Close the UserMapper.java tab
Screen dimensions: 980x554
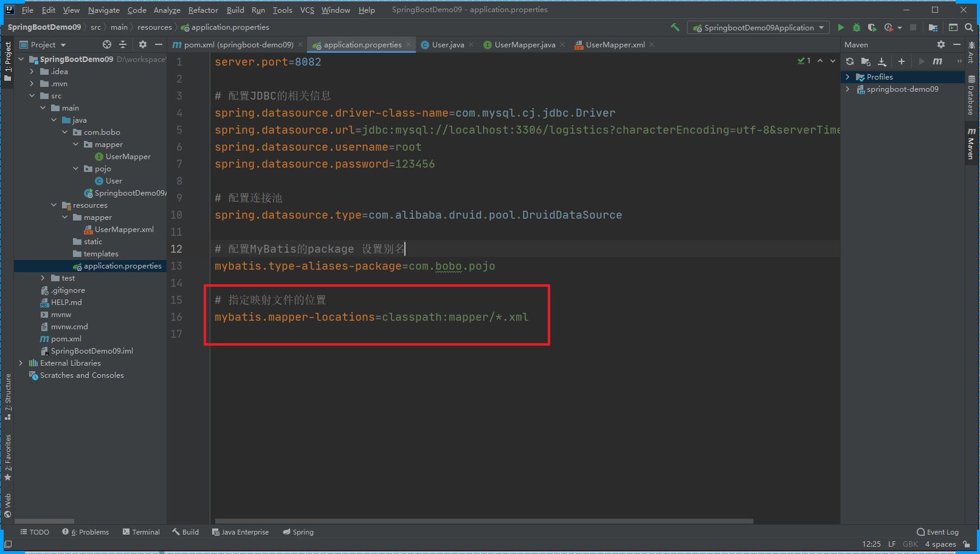pyautogui.click(x=562, y=44)
